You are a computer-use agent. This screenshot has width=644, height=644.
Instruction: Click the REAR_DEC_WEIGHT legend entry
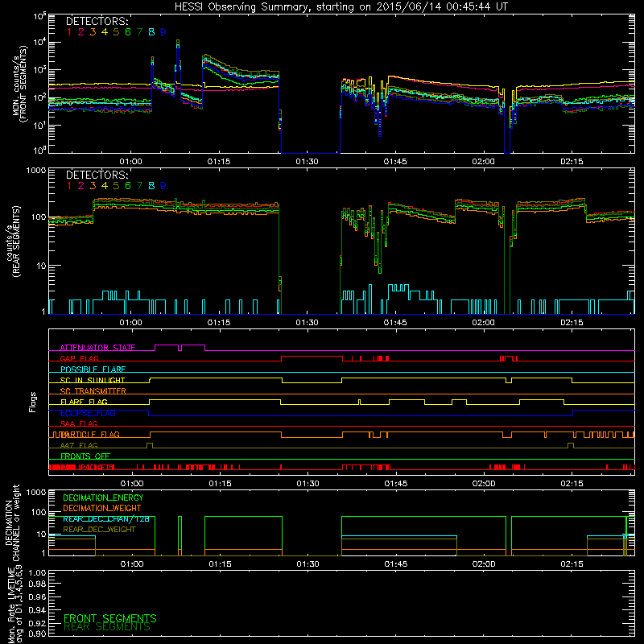click(99, 530)
